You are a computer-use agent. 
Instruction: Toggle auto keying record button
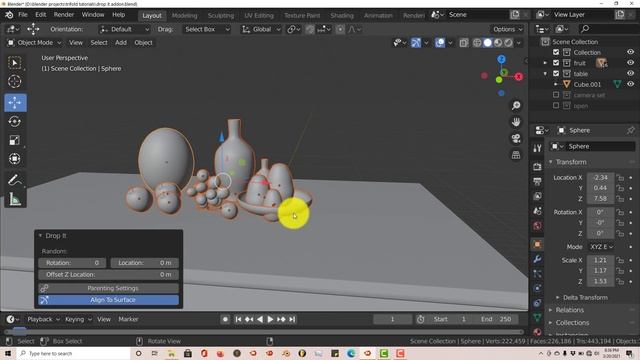pyautogui.click(x=225, y=319)
